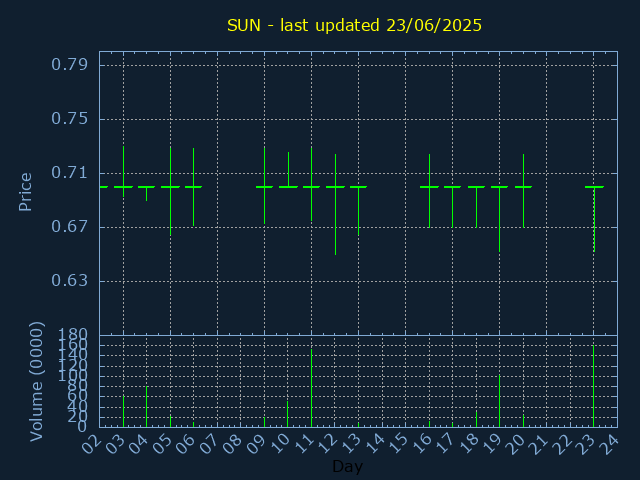Click the volume bar for day 19
The image size is (640, 480).
500,401
